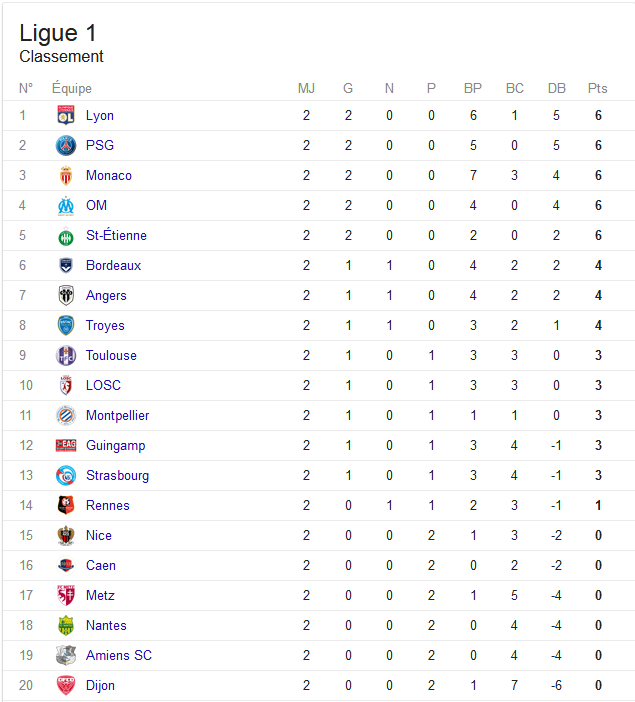Viewport: 635px width, 702px height.
Task: Follow the Amiens SC link
Action: [x=119, y=655]
